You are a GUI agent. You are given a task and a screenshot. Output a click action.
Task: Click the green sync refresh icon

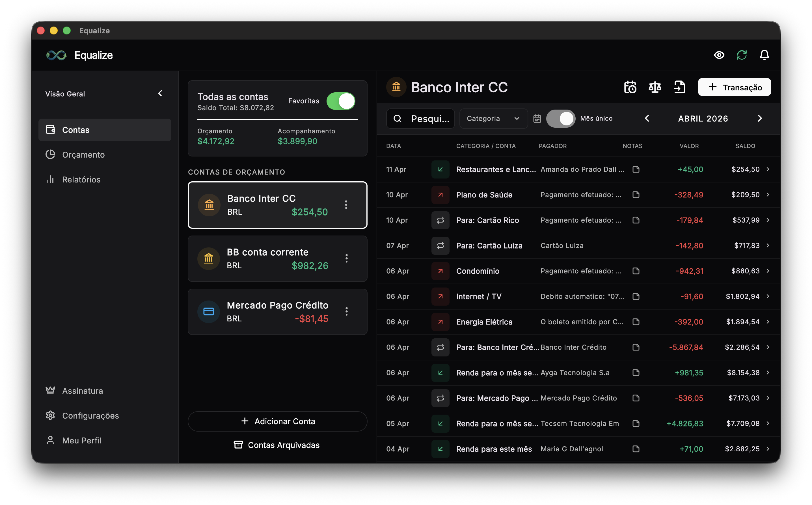[742, 55]
